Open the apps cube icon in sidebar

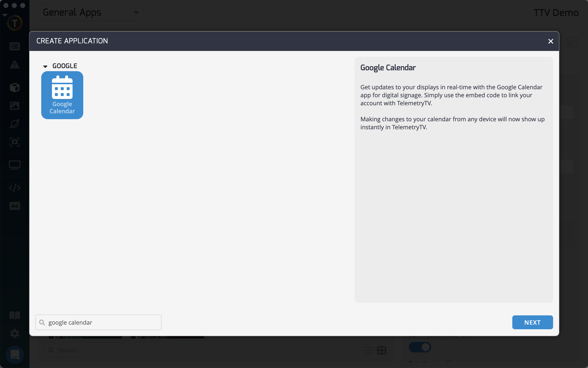pyautogui.click(x=15, y=87)
